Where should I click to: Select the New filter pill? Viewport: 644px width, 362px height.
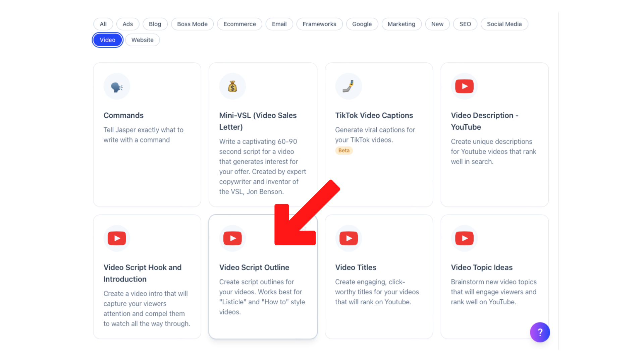(x=437, y=24)
